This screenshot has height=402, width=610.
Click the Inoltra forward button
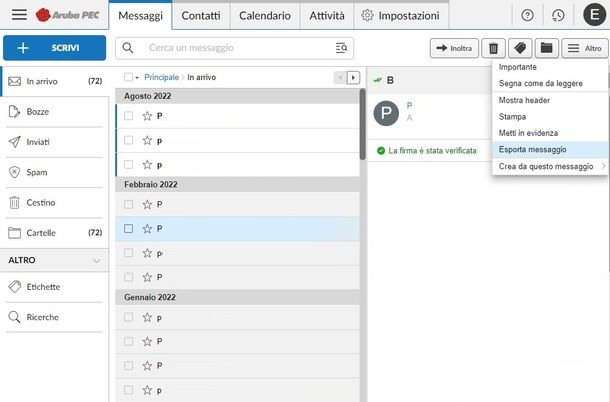coord(453,48)
